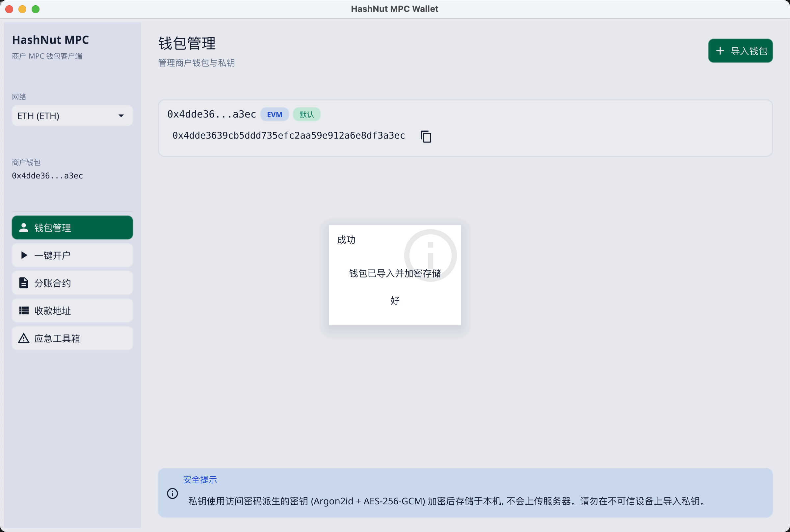
Task: Click the info icon in 安全提示 banner
Action: point(172,493)
